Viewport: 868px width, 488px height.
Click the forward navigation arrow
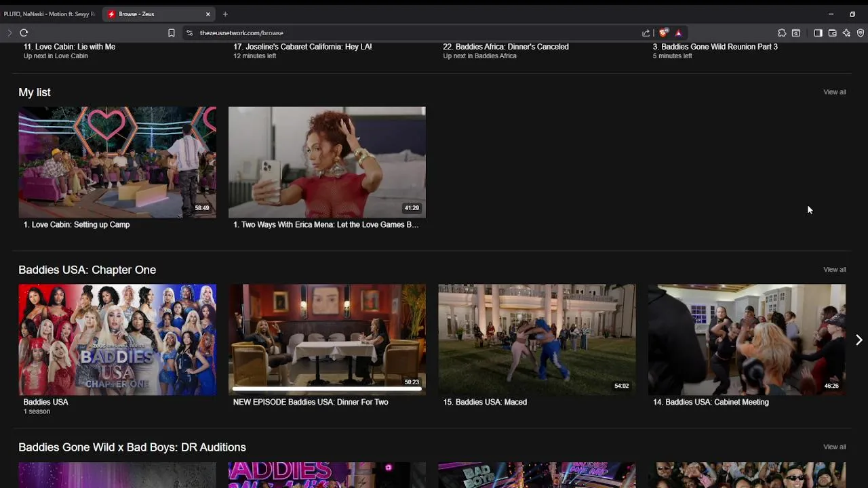click(9, 33)
